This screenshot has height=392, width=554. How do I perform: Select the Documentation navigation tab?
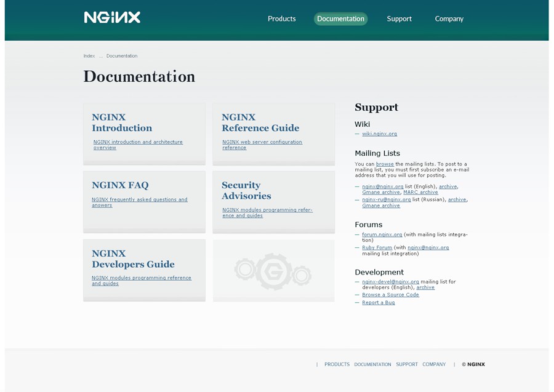click(x=340, y=18)
